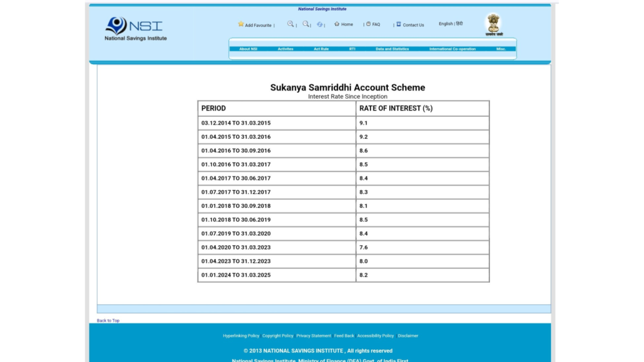Image resolution: width=644 pixels, height=362 pixels.
Task: Open Contact Us using its icon
Action: click(398, 24)
